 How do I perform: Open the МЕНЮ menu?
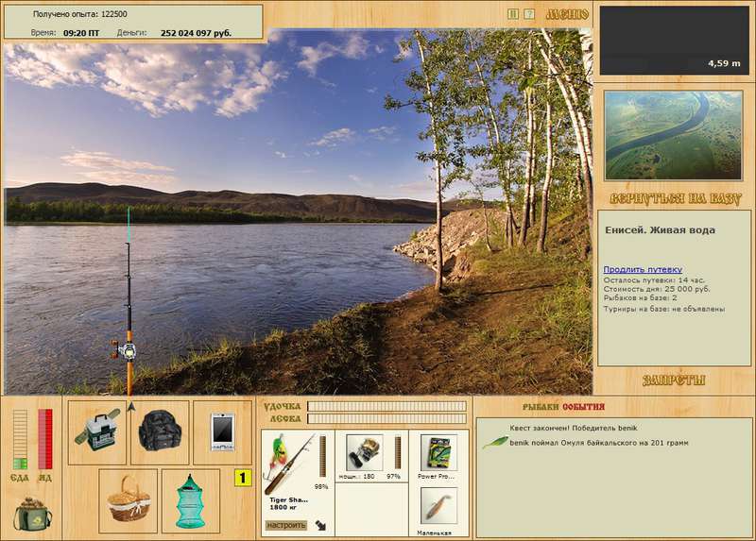pos(568,14)
